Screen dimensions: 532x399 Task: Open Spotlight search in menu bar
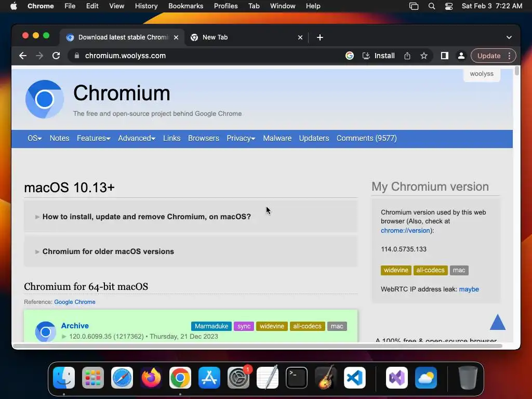432,6
